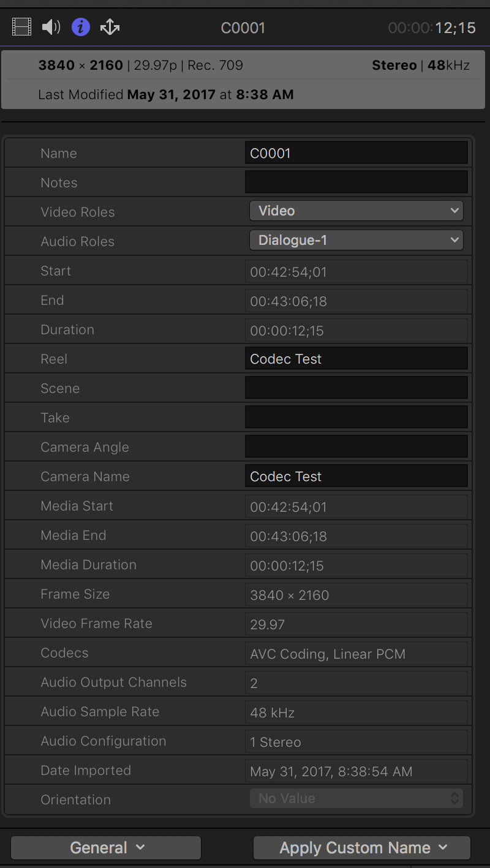
Task: Open the General metadata view menu
Action: click(106, 848)
